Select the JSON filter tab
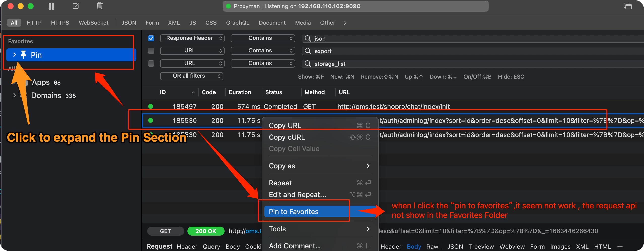 (129, 23)
